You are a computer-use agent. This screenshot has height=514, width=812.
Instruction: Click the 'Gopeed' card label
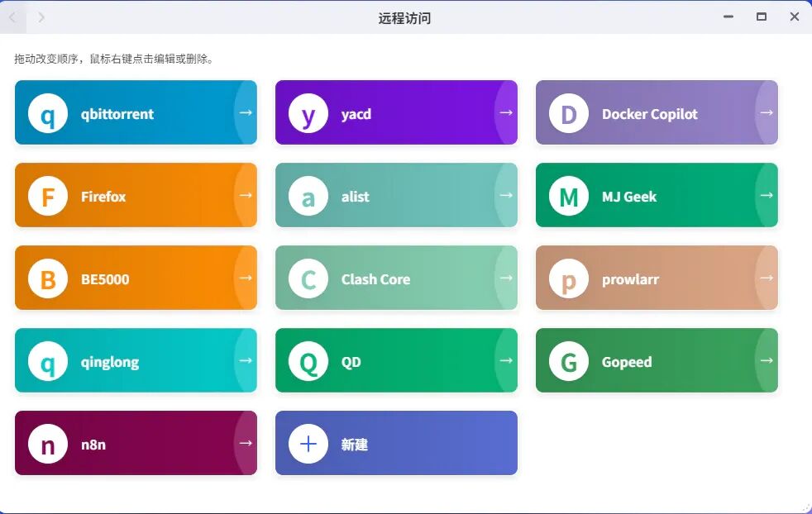(x=627, y=363)
